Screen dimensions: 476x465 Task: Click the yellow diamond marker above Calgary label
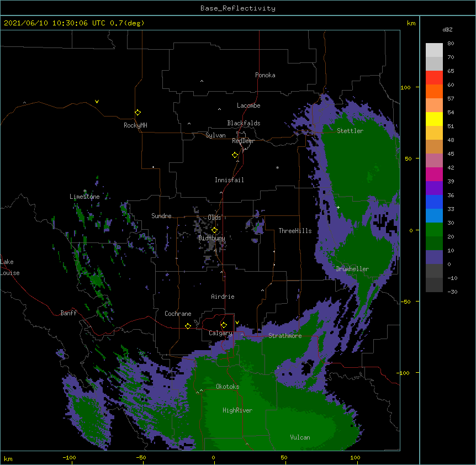click(x=224, y=325)
